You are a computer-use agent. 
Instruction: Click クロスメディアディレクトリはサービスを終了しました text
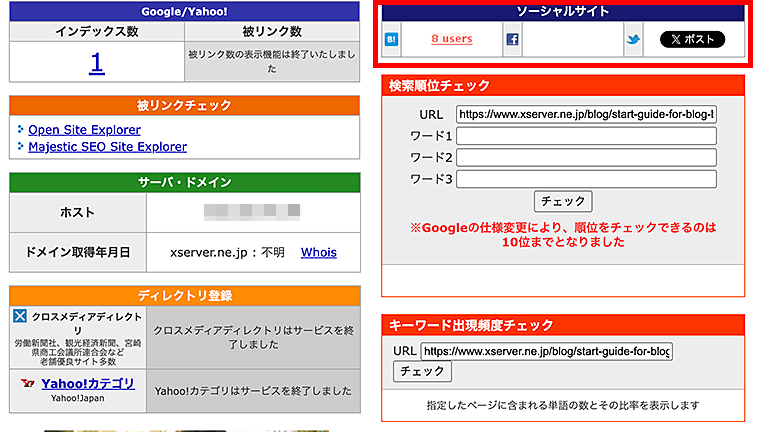(x=253, y=337)
